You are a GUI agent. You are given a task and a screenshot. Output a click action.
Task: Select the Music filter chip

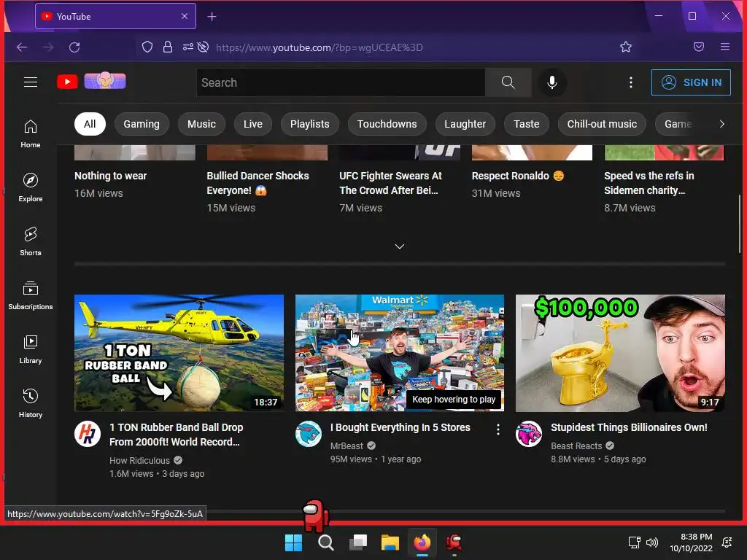point(201,124)
